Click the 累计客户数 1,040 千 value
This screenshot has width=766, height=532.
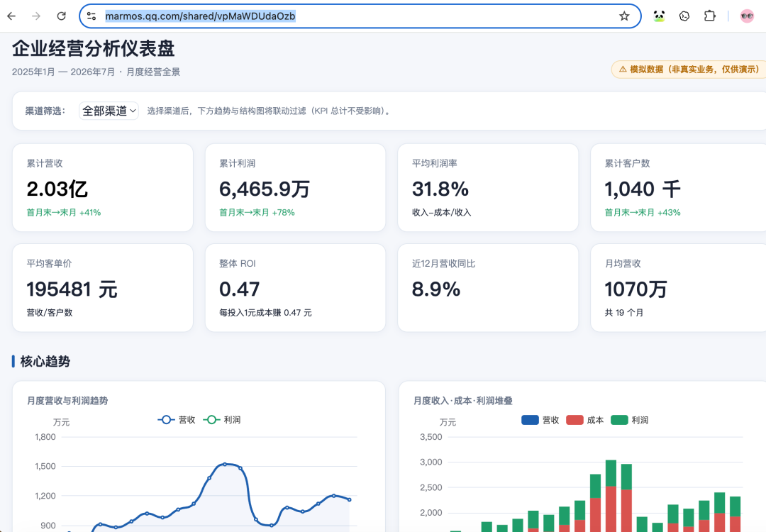tap(643, 189)
